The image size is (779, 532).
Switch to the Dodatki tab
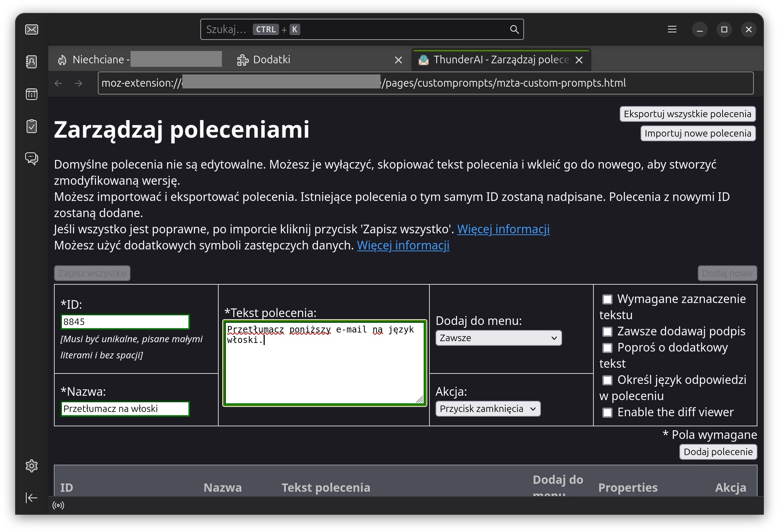pyautogui.click(x=271, y=59)
